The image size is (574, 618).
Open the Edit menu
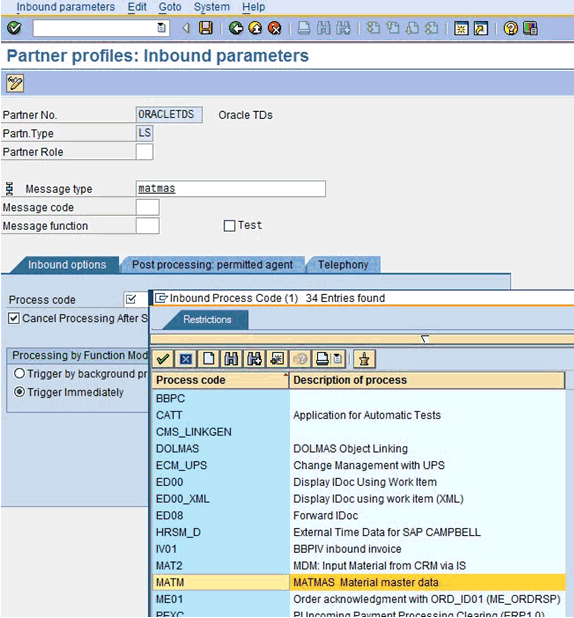click(x=137, y=7)
